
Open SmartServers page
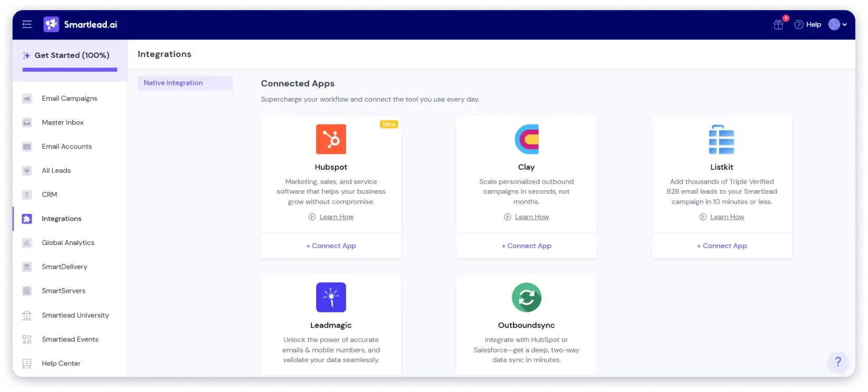click(63, 291)
